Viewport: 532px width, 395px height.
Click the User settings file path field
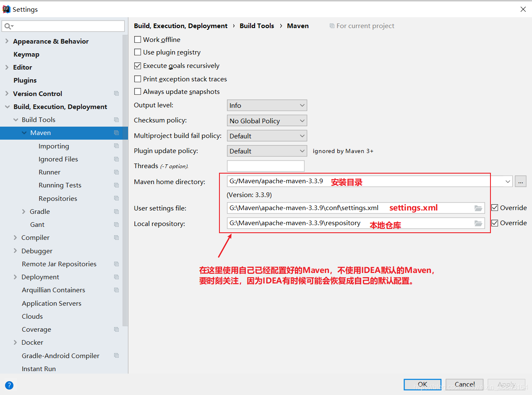(x=356, y=208)
